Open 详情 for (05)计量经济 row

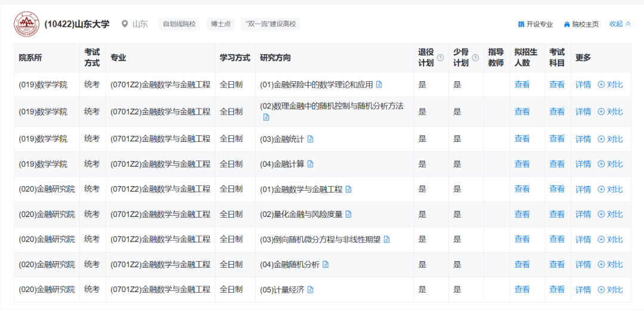(x=583, y=290)
